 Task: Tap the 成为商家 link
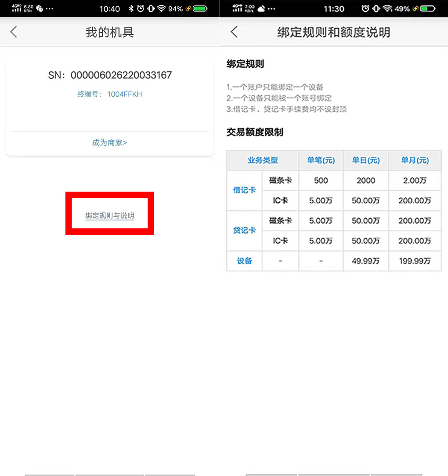109,142
